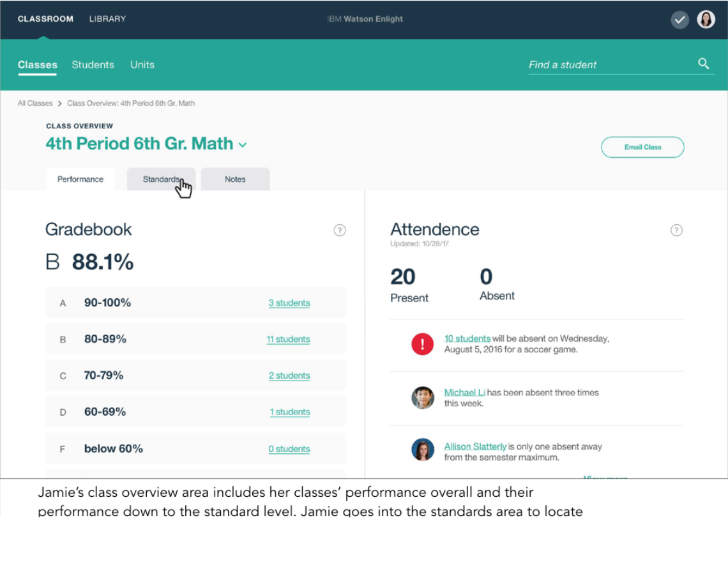Open the Allison Slatterly student link
The image size is (728, 562).
tap(475, 446)
